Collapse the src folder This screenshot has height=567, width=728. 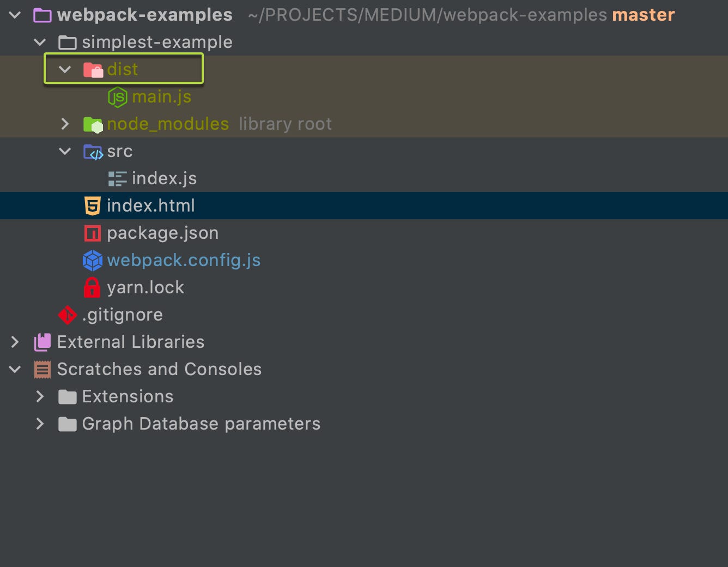65,151
